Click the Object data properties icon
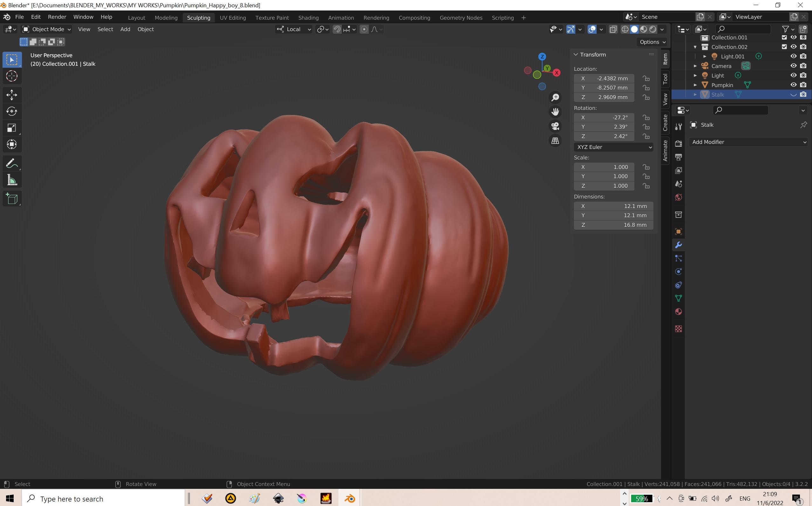Screen dimensions: 812x506 (x=678, y=299)
